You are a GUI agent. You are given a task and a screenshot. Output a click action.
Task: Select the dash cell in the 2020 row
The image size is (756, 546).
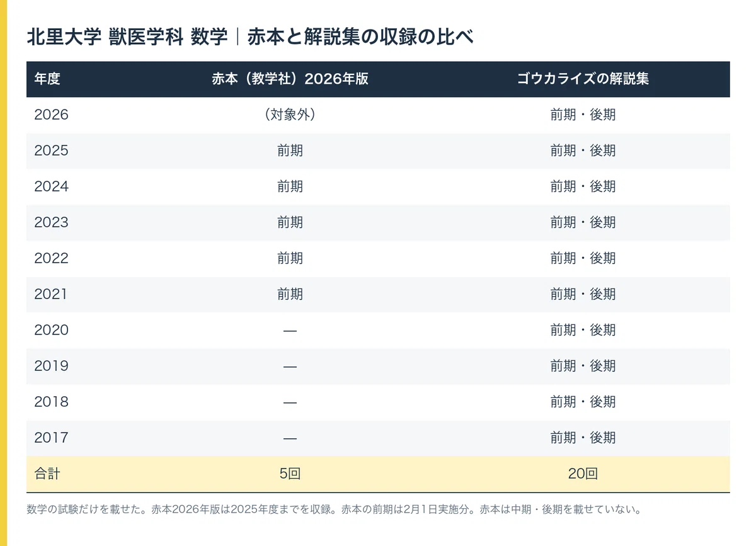tap(290, 331)
